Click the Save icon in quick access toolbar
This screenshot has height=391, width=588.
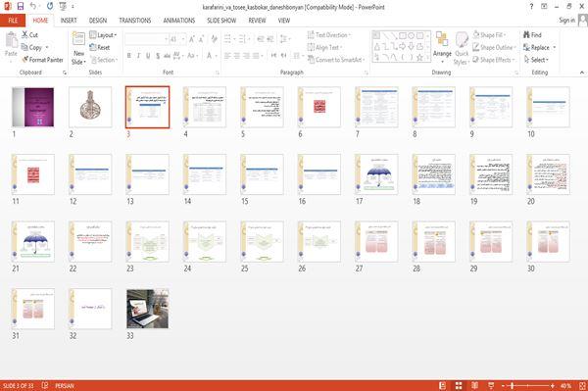click(x=21, y=6)
